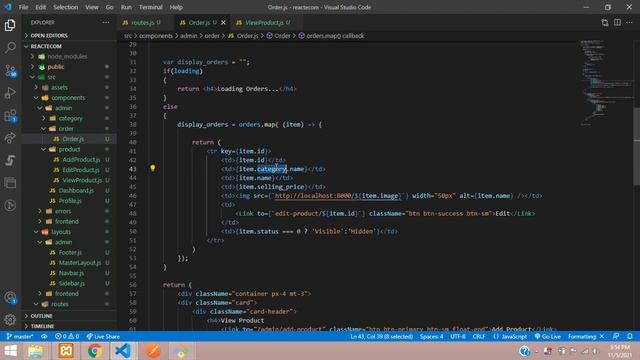The height and width of the screenshot is (360, 640).
Task: Expand the category folder
Action: point(70,118)
